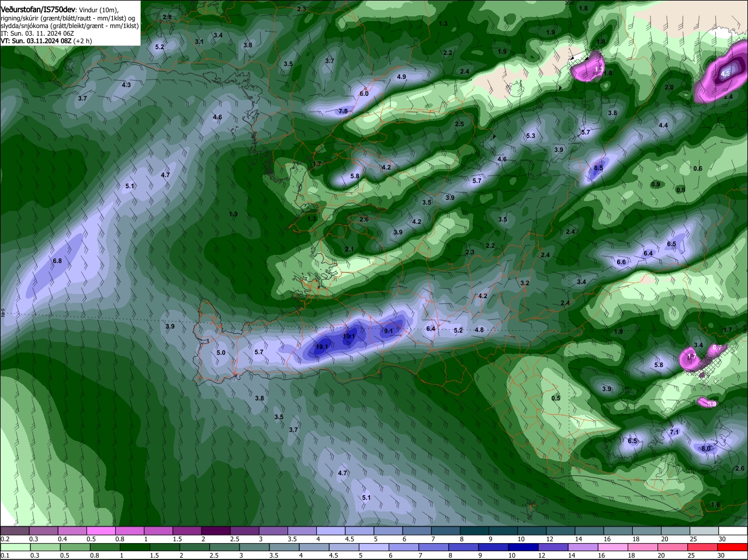Click the 0.6 value on the map
Viewport: 748px width, 560px height.
tap(698, 168)
